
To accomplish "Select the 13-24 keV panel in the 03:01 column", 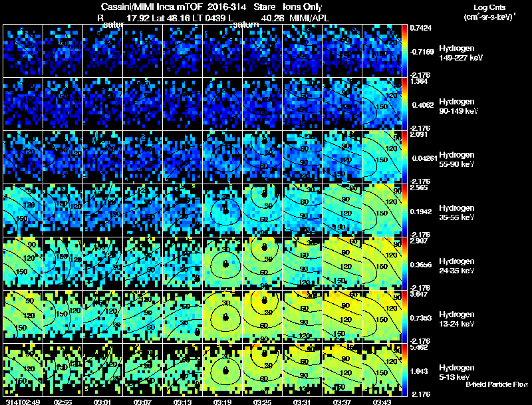I will 103,317.
